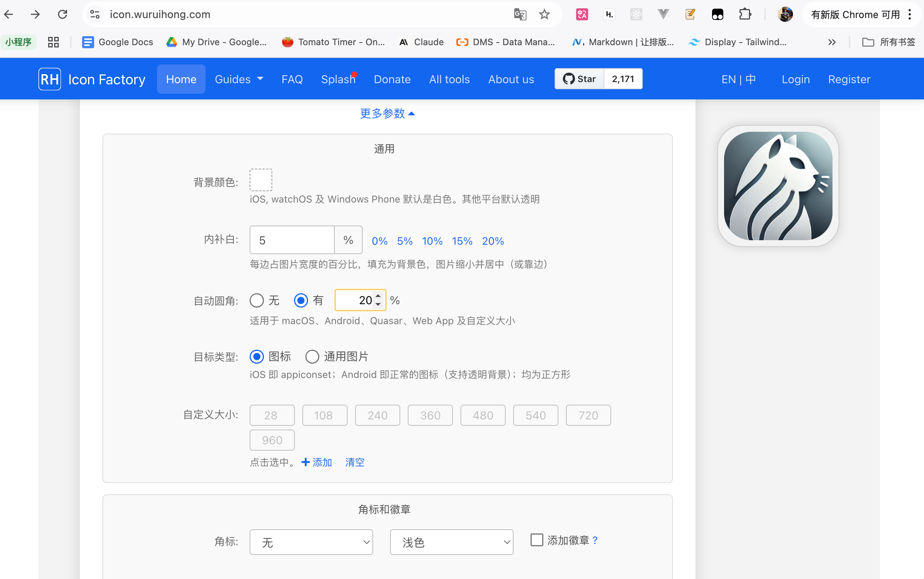
Task: Open the Splash nav item
Action: [x=338, y=79]
